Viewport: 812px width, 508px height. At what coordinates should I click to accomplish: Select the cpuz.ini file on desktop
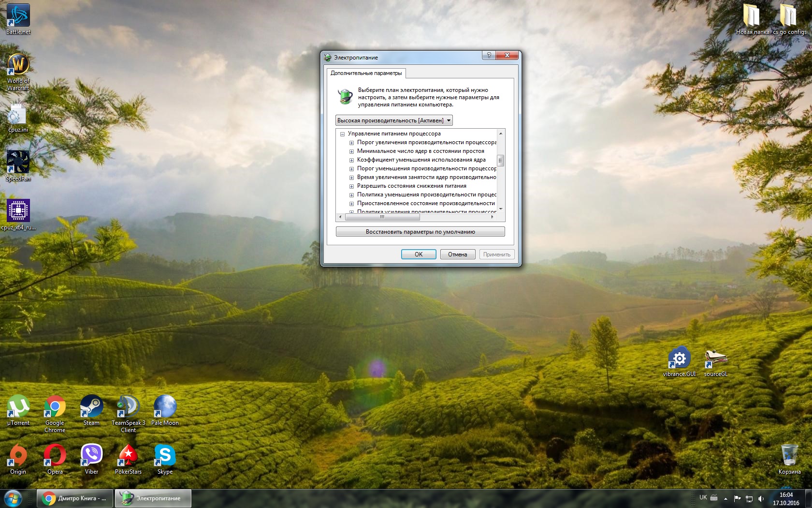click(x=18, y=118)
